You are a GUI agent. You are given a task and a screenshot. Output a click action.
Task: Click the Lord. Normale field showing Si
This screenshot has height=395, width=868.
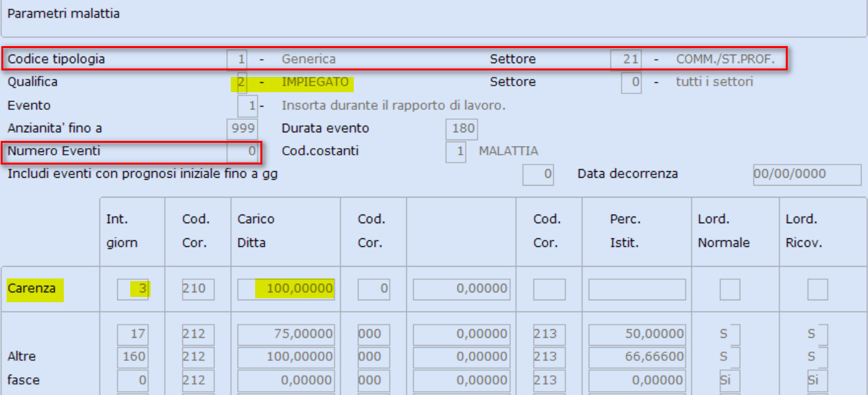click(x=730, y=380)
